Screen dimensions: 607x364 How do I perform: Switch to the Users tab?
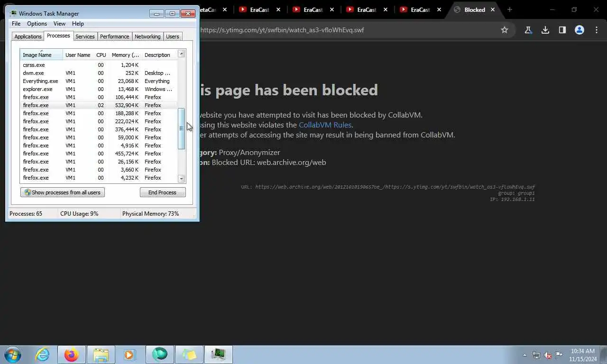click(x=173, y=36)
